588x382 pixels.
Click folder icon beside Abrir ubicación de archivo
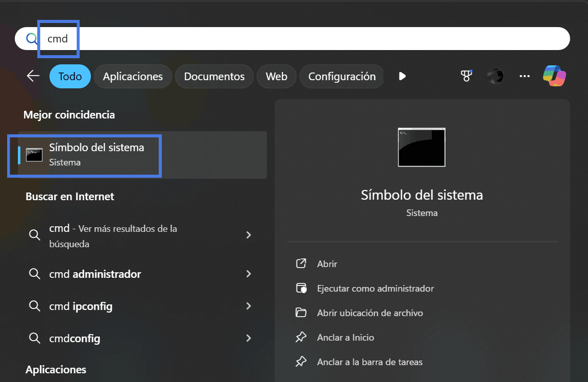[x=301, y=312]
